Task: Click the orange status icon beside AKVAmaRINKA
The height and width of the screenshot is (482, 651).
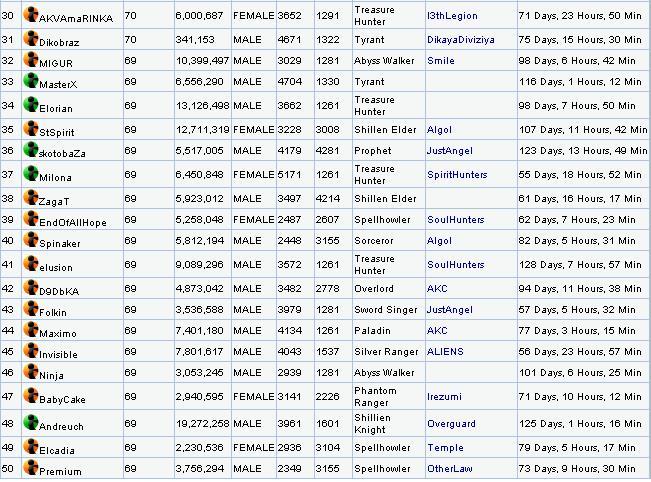Action: click(31, 15)
